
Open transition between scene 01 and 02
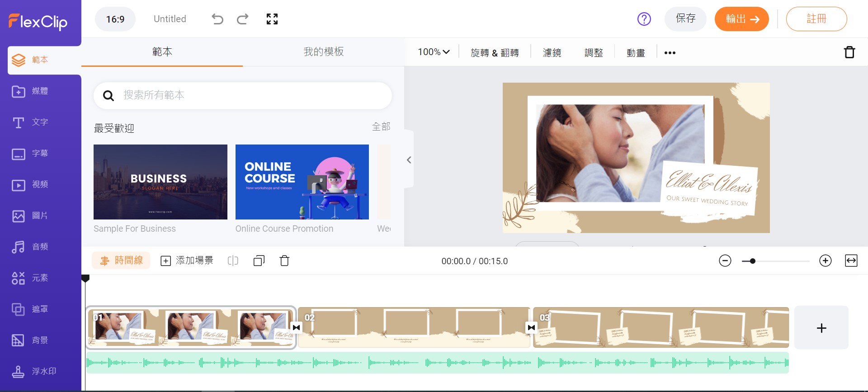297,327
